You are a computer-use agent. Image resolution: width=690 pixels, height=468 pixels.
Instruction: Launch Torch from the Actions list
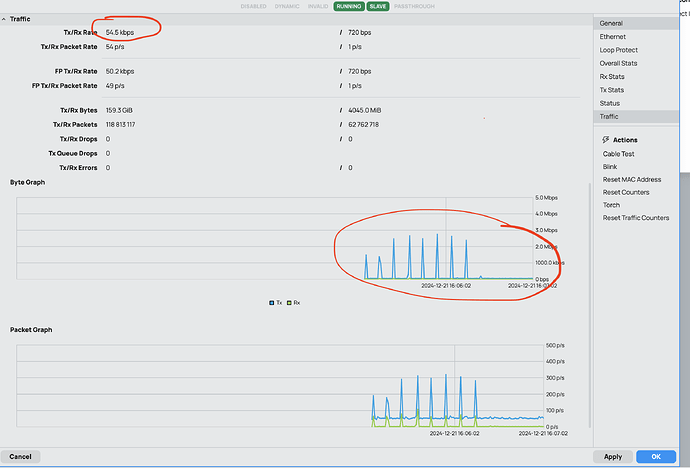click(x=611, y=205)
